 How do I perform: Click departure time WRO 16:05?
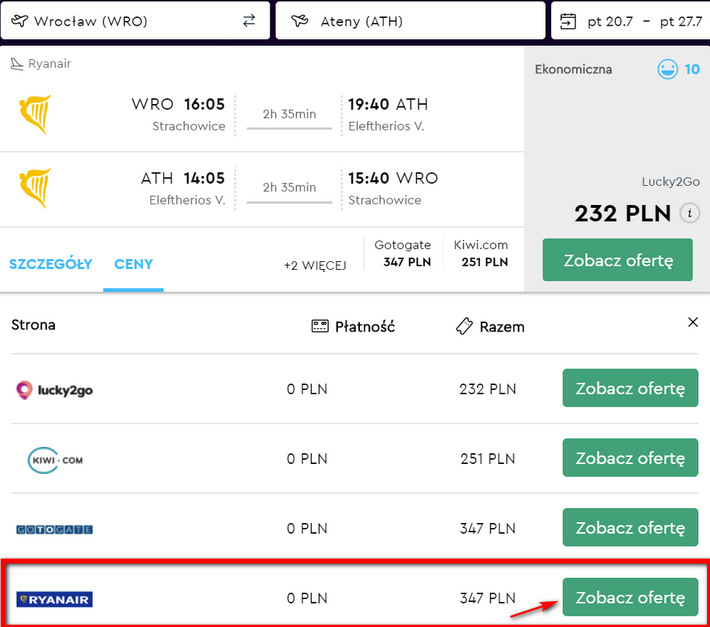tap(178, 104)
